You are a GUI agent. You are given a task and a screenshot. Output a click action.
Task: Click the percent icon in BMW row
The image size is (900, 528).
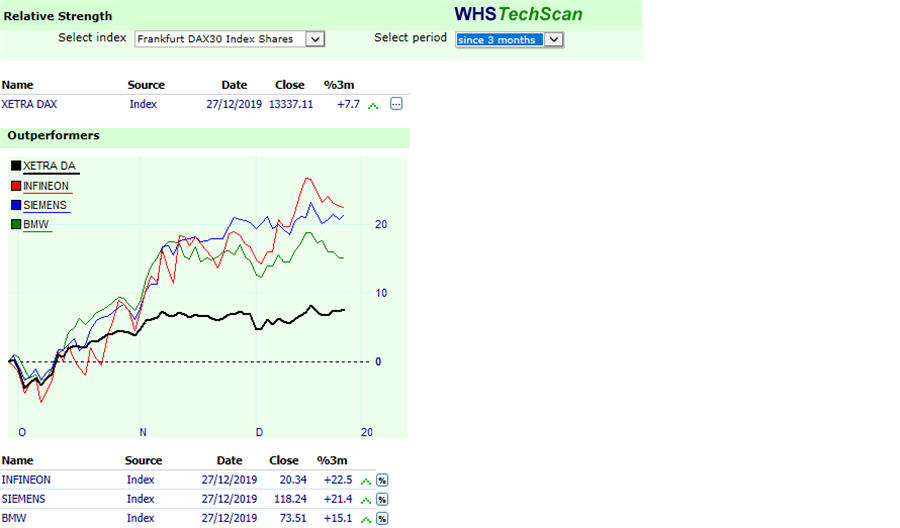pyautogui.click(x=382, y=519)
